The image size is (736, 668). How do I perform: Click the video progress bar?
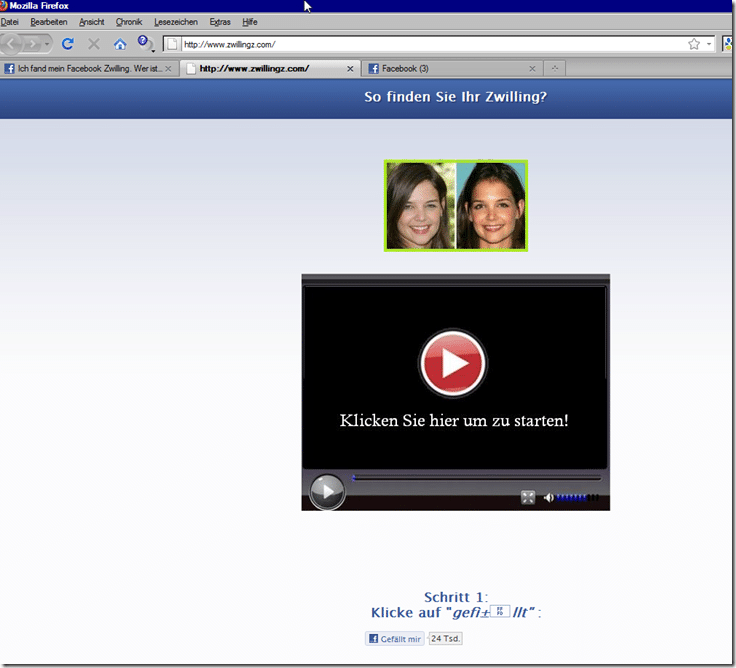(x=476, y=478)
